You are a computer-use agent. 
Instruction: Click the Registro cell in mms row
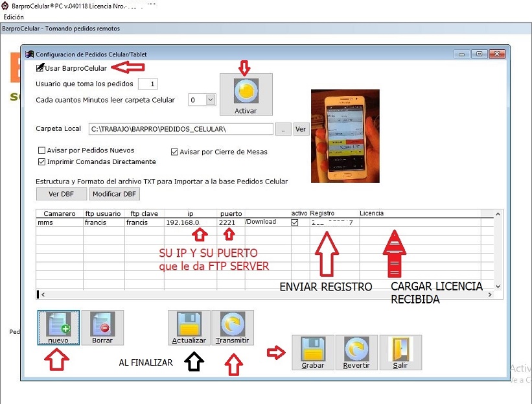coord(334,222)
